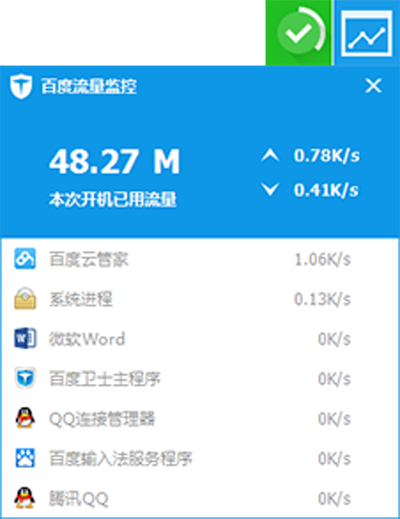The image size is (400, 519).
Task: Click the 1.06K/s speed value
Action: coord(322,259)
